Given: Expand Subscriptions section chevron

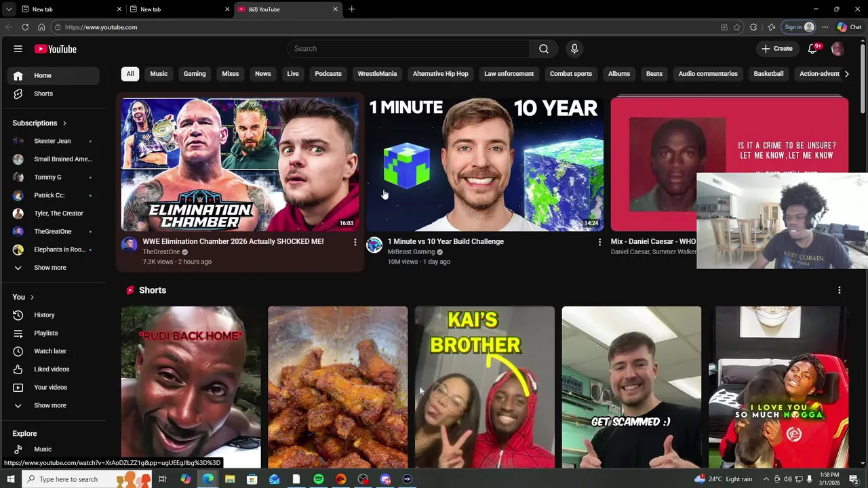Looking at the screenshot, I should click(x=64, y=123).
